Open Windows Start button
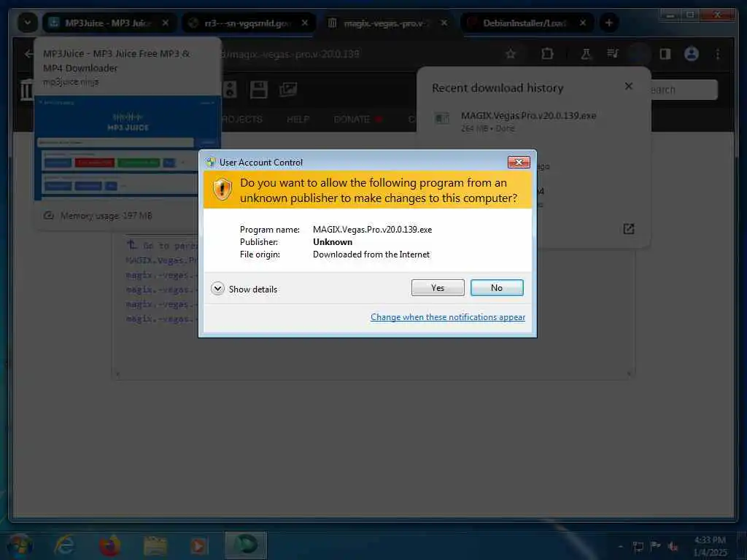747x560 pixels. point(19,545)
